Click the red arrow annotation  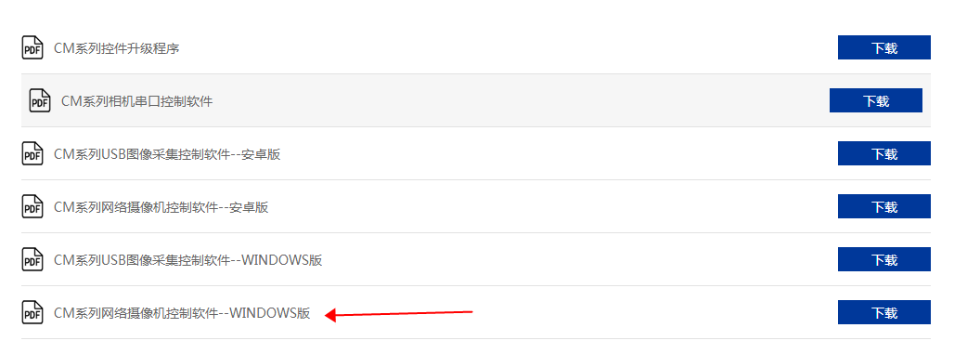click(399, 314)
